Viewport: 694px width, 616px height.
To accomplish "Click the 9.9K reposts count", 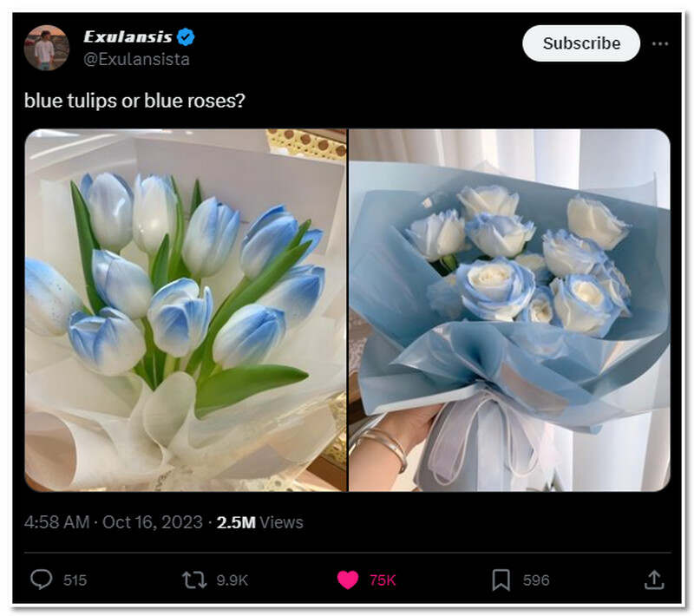I will (232, 580).
